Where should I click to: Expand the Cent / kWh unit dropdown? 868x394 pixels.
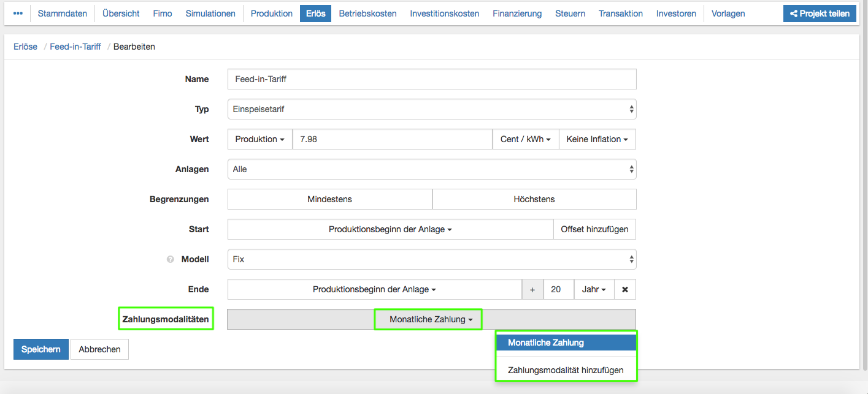pyautogui.click(x=525, y=139)
